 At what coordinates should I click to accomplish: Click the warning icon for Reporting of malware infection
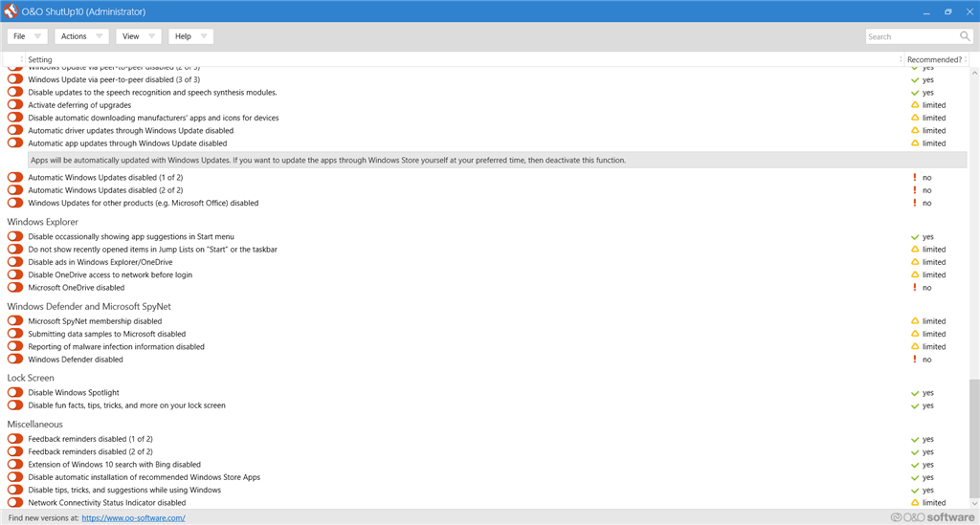(x=915, y=346)
